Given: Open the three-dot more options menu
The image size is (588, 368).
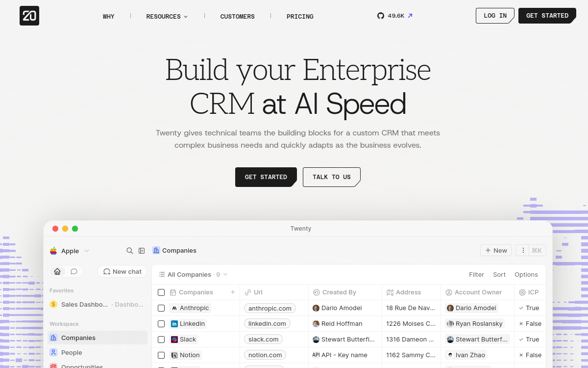Looking at the screenshot, I should pos(523,250).
